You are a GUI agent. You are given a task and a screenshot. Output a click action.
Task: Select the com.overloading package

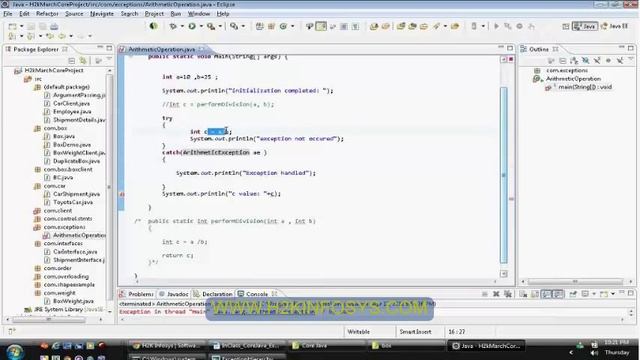click(66, 276)
